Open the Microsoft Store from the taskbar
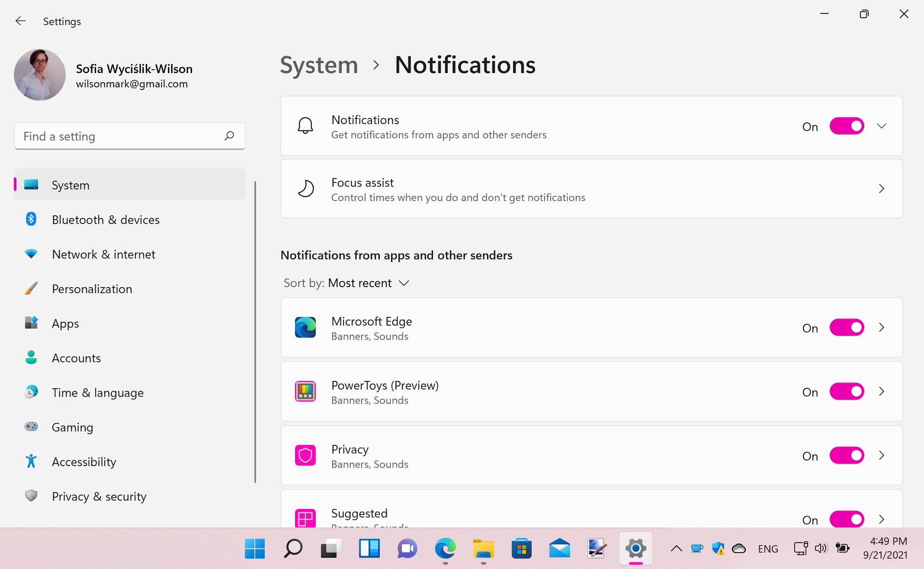Viewport: 924px width, 569px height. 522,548
